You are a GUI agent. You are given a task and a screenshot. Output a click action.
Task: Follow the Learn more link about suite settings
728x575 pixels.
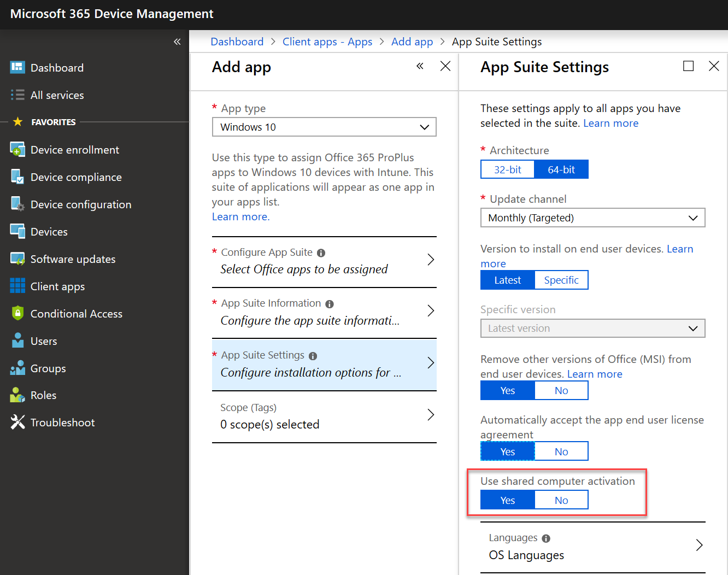[610, 123]
